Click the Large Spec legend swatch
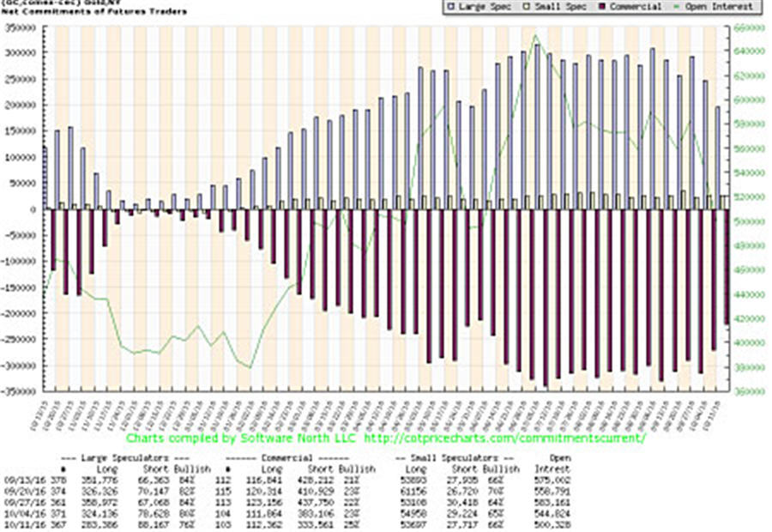 452,7
